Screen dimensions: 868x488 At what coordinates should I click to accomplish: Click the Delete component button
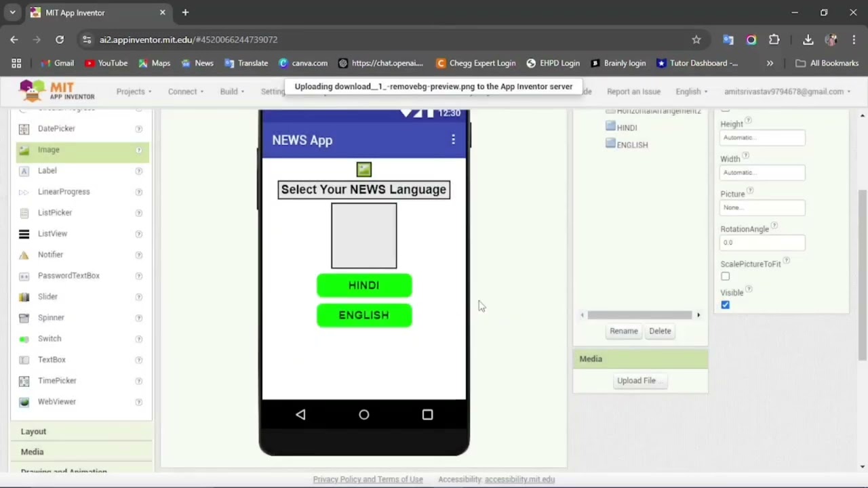[x=660, y=331]
